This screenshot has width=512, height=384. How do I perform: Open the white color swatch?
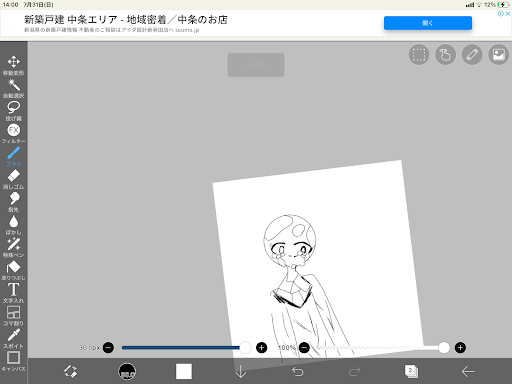184,371
